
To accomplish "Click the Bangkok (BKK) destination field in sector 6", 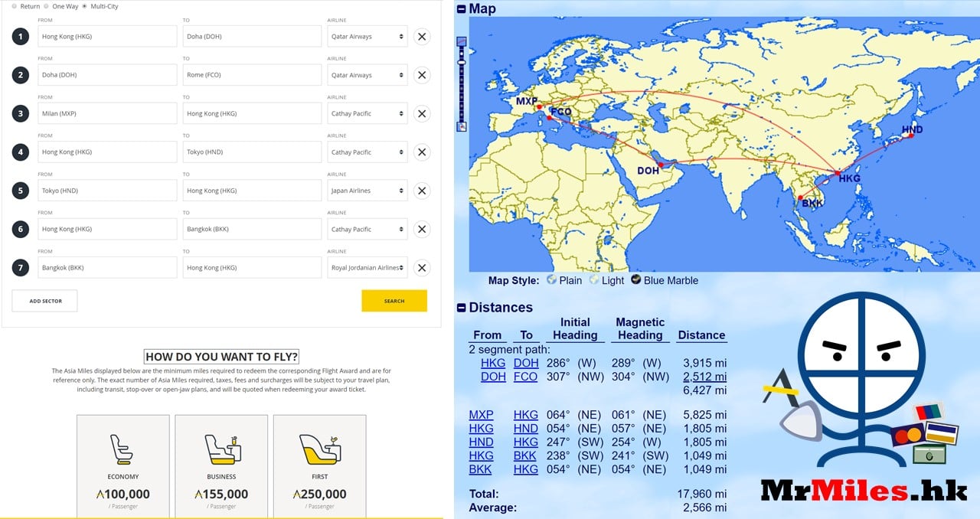I will tap(252, 229).
